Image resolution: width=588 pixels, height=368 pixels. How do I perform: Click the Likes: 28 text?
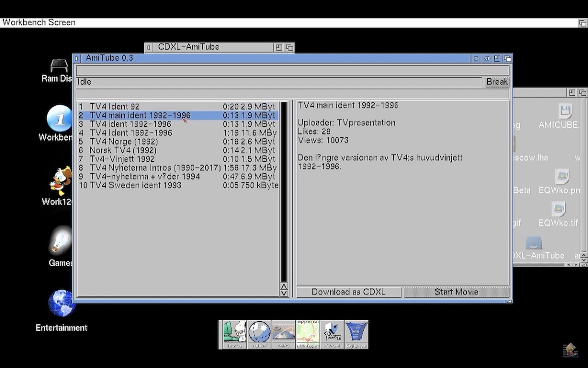(x=314, y=132)
